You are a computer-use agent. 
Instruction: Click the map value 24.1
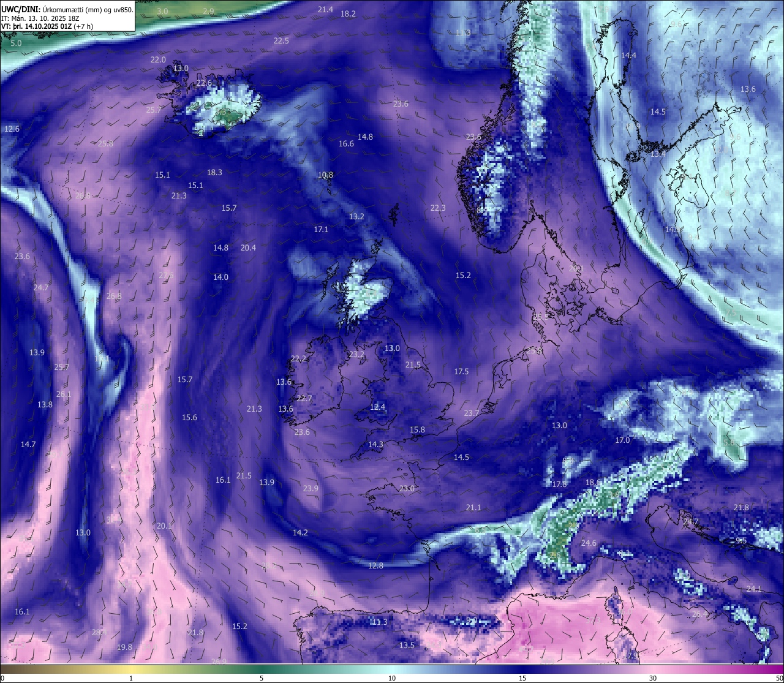click(754, 589)
